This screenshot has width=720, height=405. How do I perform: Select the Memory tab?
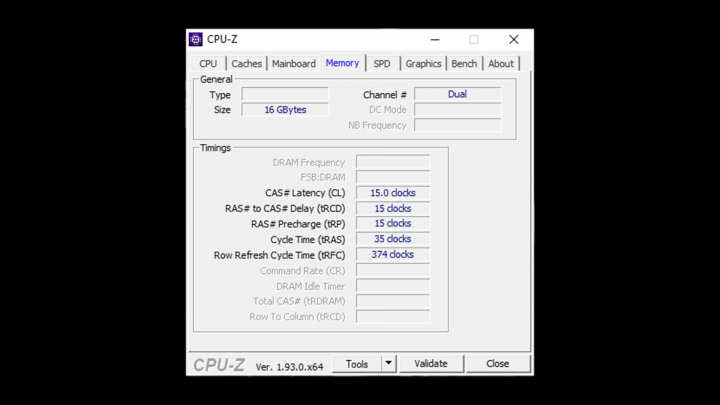tap(343, 63)
